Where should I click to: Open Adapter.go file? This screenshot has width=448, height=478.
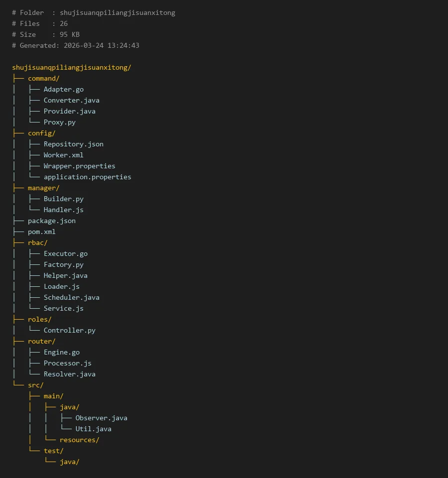point(63,89)
